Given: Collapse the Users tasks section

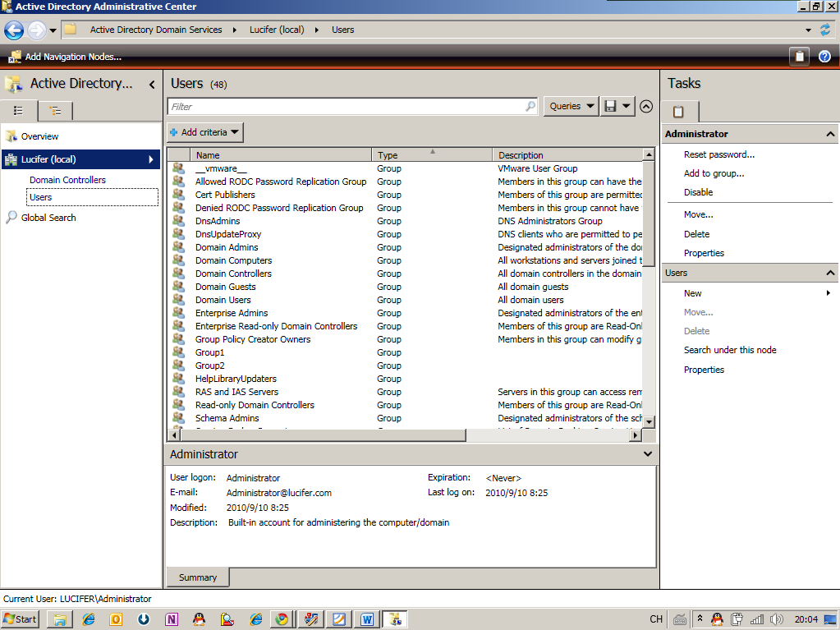Looking at the screenshot, I should coord(830,273).
